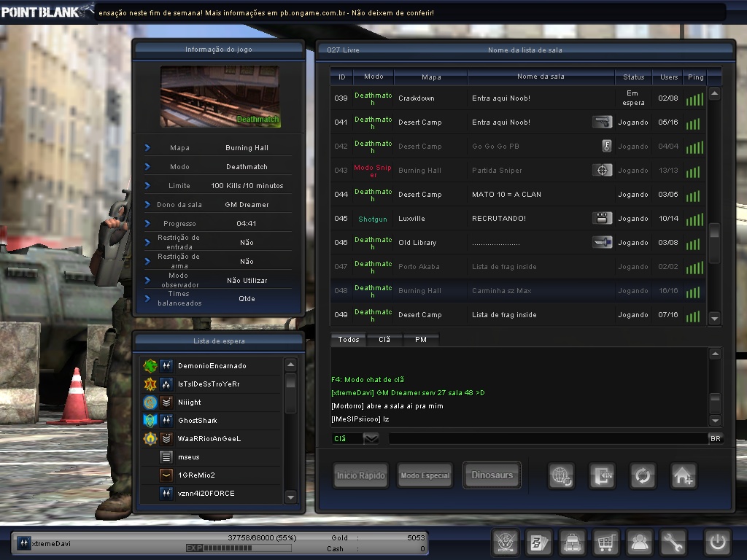
Task: Refresh the room list
Action: pyautogui.click(x=643, y=475)
